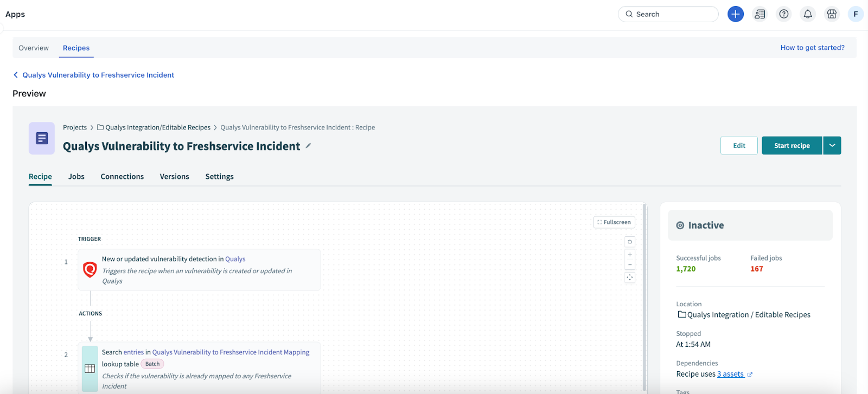This screenshot has width=868, height=394.
Task: Open the user avatar F menu
Action: click(x=856, y=14)
